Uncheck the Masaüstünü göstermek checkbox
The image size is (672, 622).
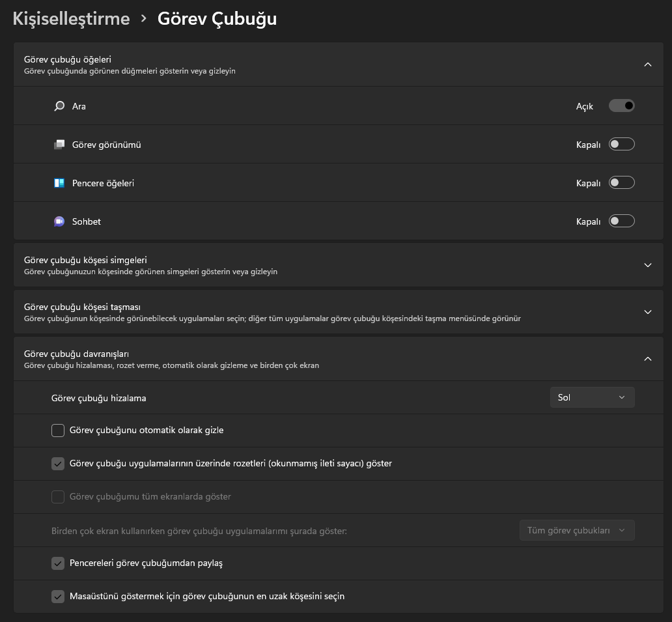[58, 597]
